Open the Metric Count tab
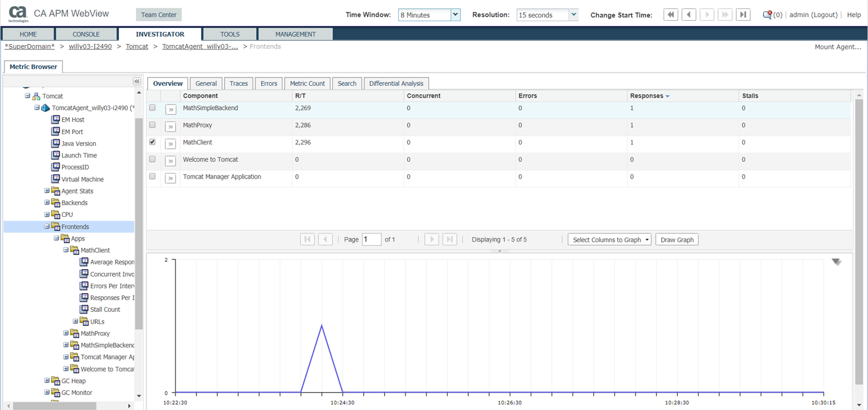Viewport: 868px width, 410px height. [x=307, y=83]
